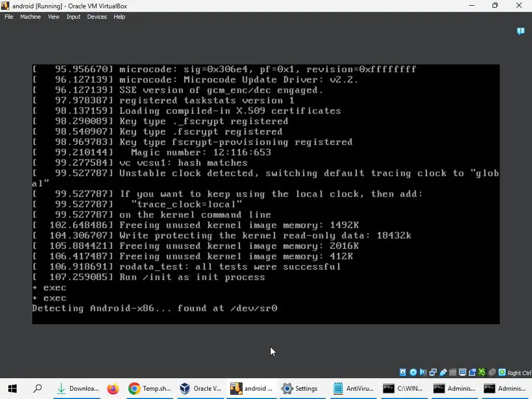This screenshot has height=399, width=532.
Task: Switch to first Administrator console taskbar item
Action: tap(455, 389)
